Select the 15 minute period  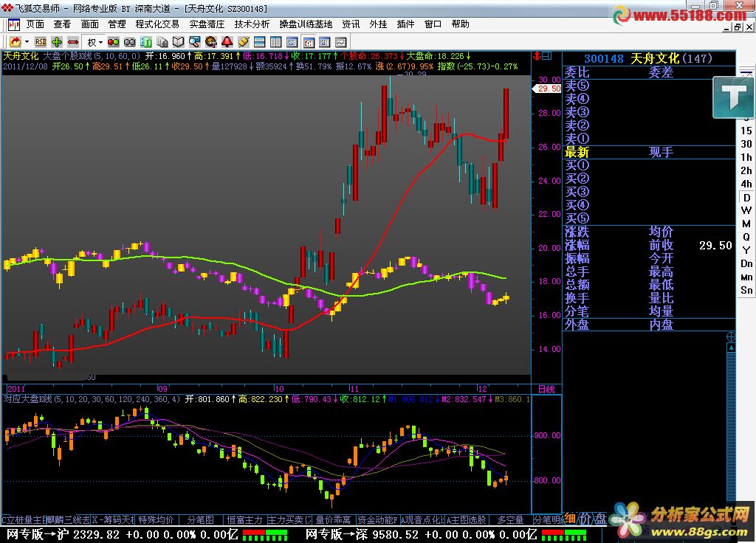746,131
